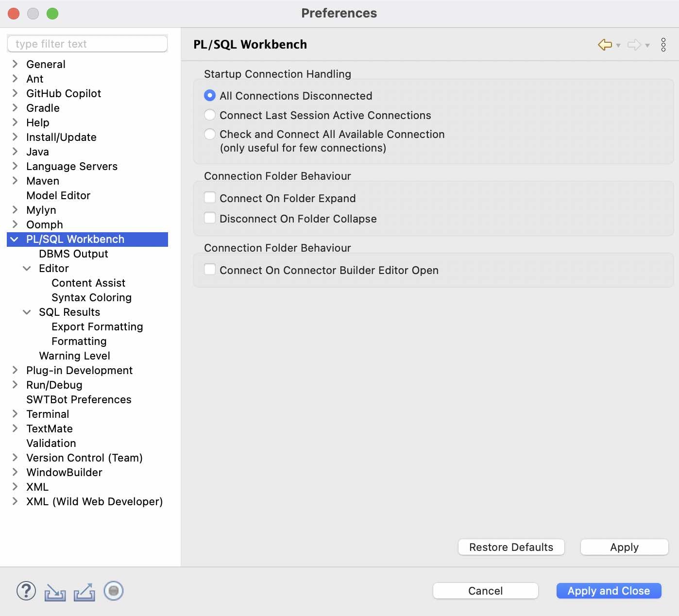Navigate back with the yellow arrow icon
The height and width of the screenshot is (616, 679).
click(604, 44)
